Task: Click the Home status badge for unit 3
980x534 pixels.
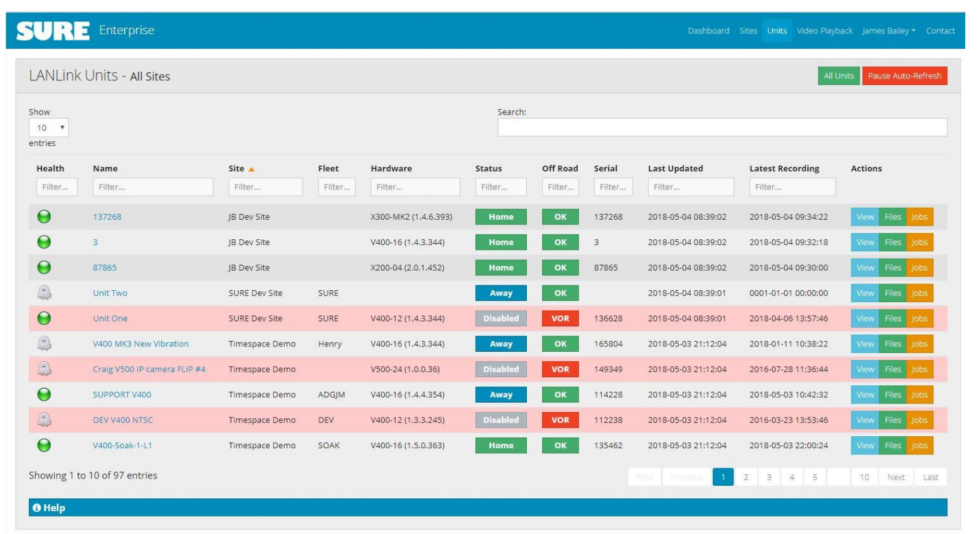Action: tap(501, 242)
